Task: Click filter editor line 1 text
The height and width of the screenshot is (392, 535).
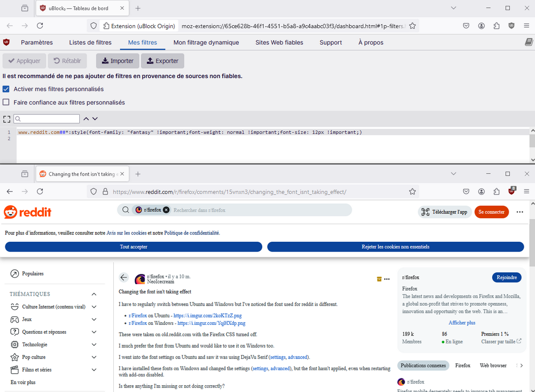Action: tap(190, 132)
